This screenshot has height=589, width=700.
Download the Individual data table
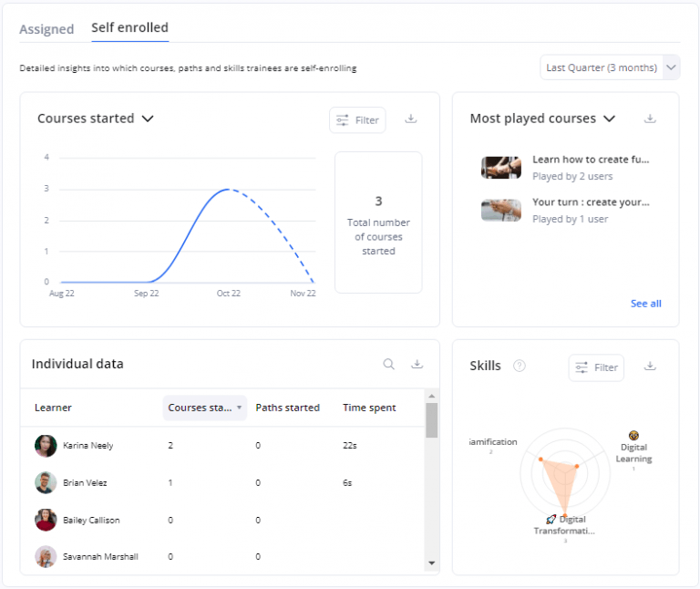click(x=417, y=364)
